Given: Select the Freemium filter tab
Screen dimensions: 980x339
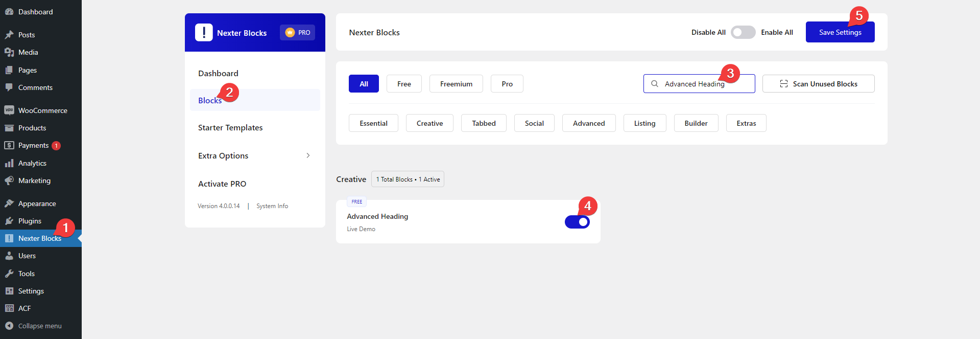Looking at the screenshot, I should pyautogui.click(x=456, y=84).
